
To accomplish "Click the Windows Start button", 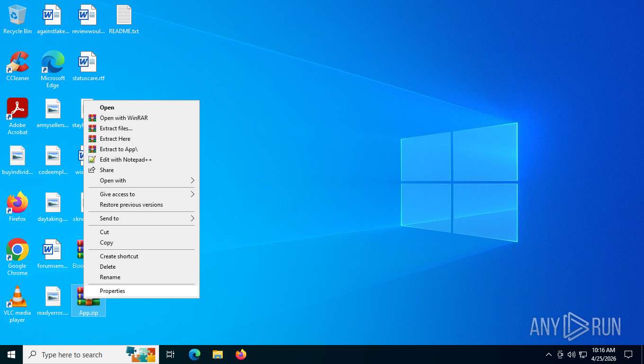I will click(11, 355).
